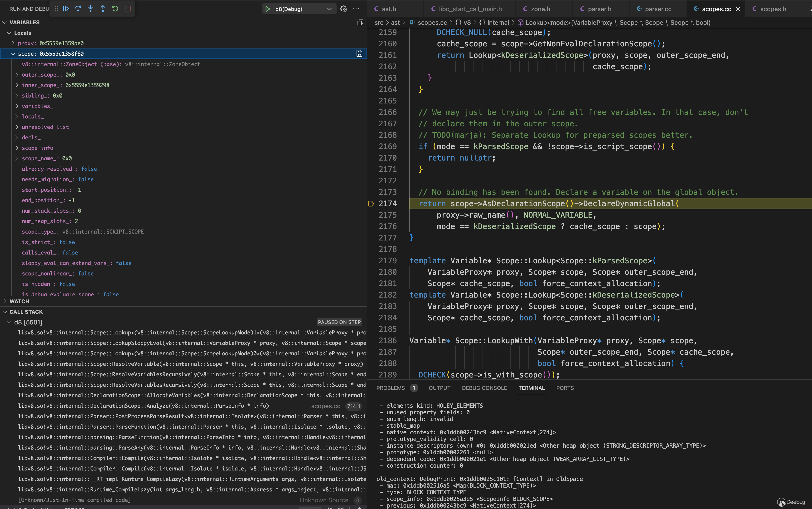This screenshot has height=509, width=812.
Task: Click the Step Out debug icon
Action: click(x=103, y=9)
